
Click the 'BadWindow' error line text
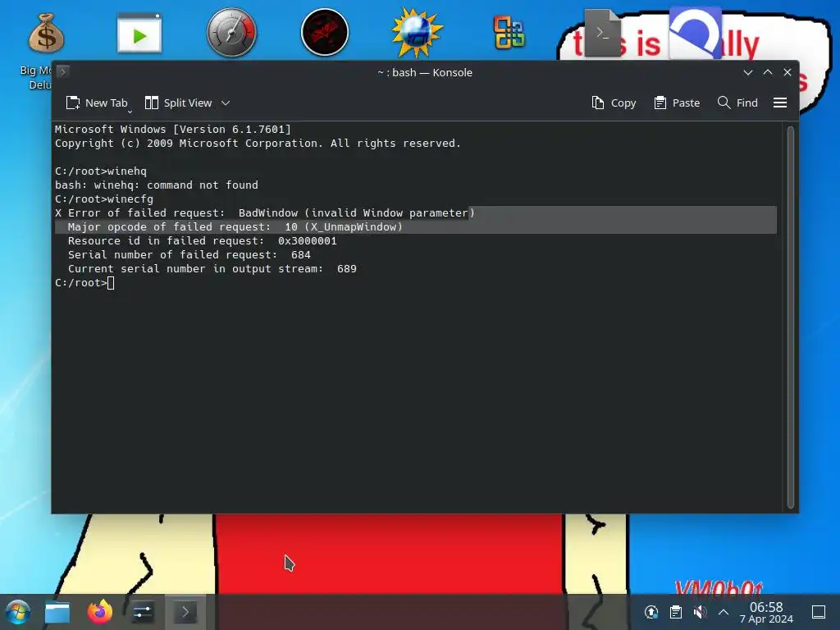pyautogui.click(x=265, y=212)
